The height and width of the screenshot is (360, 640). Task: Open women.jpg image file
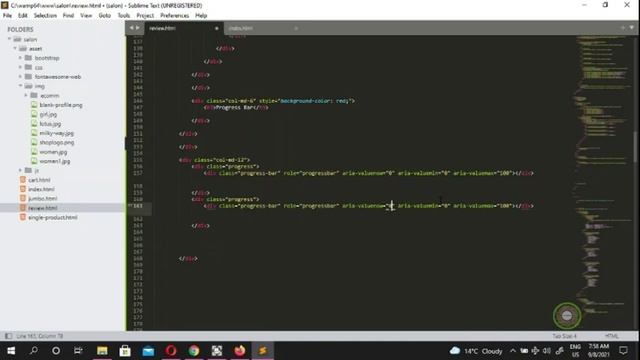tap(53, 152)
